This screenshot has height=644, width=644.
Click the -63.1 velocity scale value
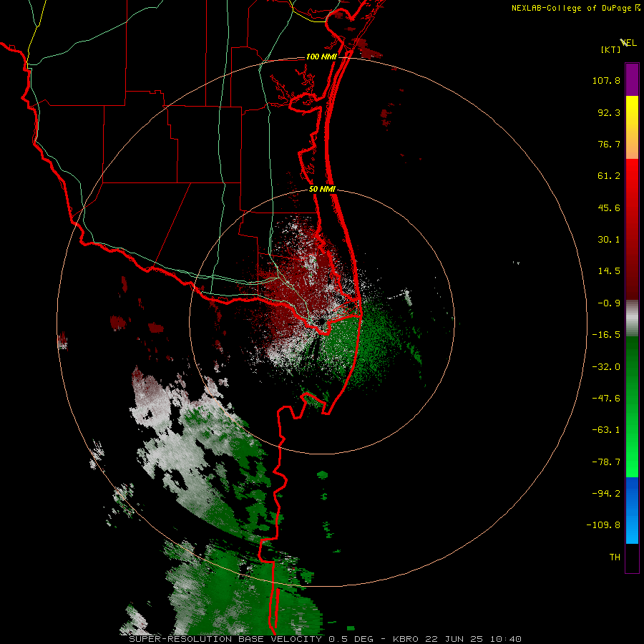(606, 430)
